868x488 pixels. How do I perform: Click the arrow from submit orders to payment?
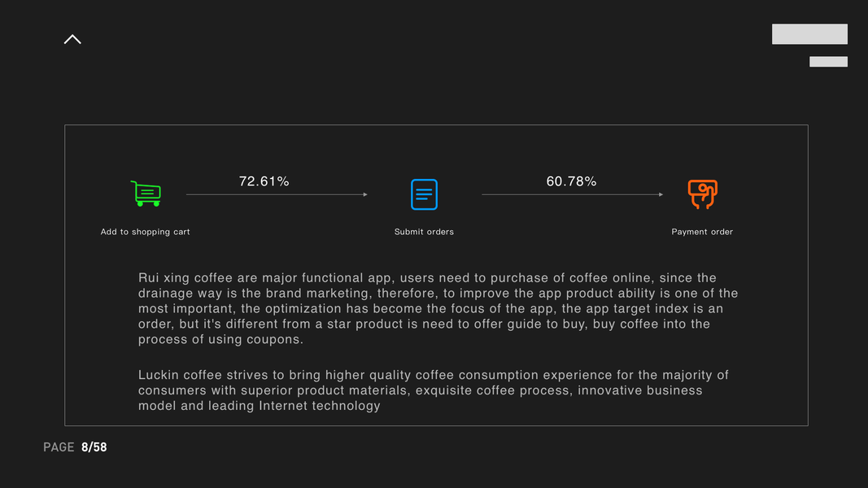point(572,194)
